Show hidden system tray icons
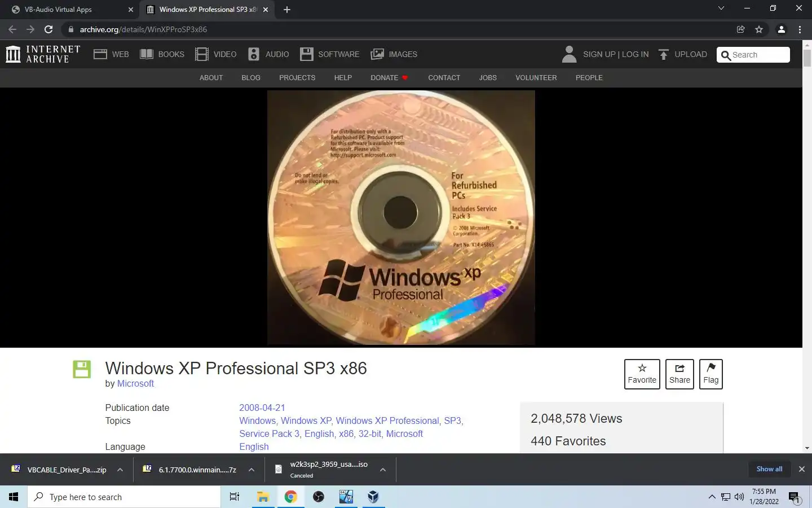The width and height of the screenshot is (812, 508). coord(712,497)
